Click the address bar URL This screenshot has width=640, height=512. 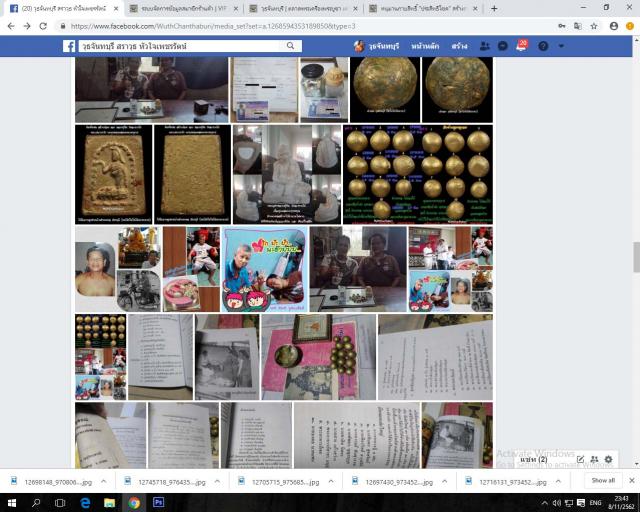click(x=213, y=26)
